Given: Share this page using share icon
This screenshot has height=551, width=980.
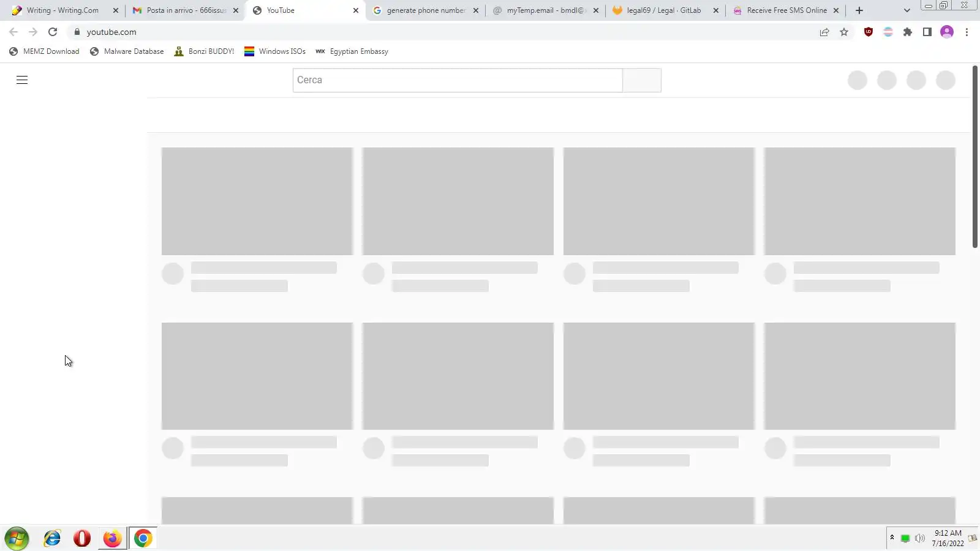Looking at the screenshot, I should click(824, 32).
